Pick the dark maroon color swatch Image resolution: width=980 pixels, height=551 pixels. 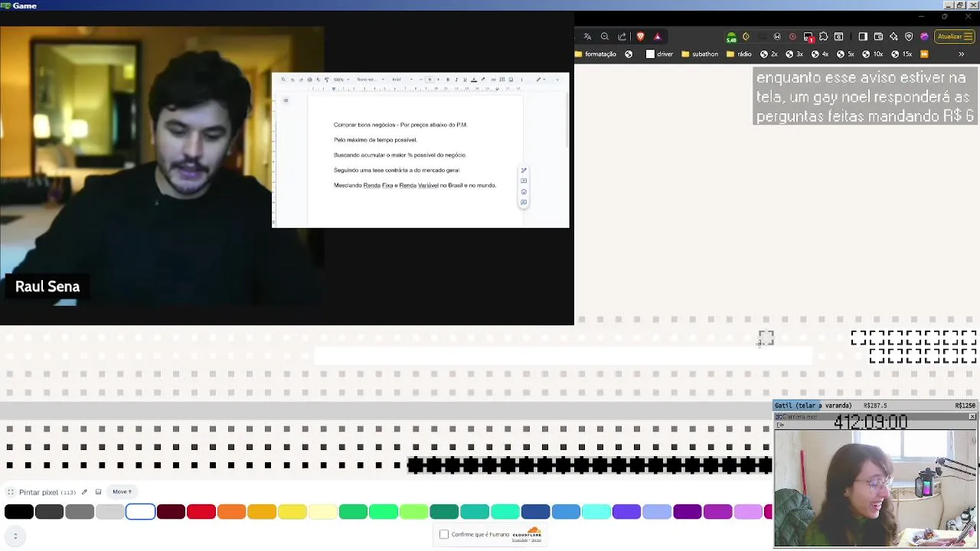point(171,512)
